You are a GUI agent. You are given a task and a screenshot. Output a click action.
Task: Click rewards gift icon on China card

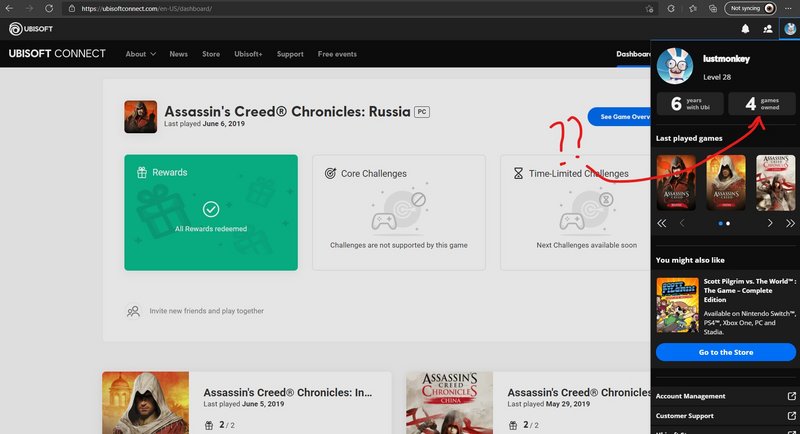pos(513,425)
